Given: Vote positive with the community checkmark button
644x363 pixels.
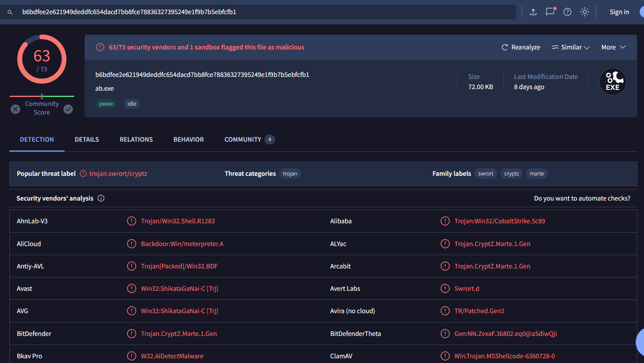Looking at the screenshot, I should 68,109.
